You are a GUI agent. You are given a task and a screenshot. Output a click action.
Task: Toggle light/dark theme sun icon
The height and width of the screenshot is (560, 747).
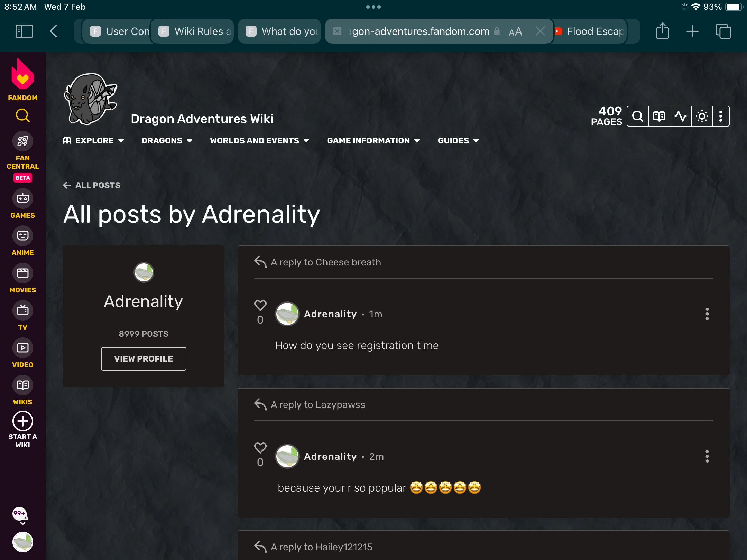702,116
